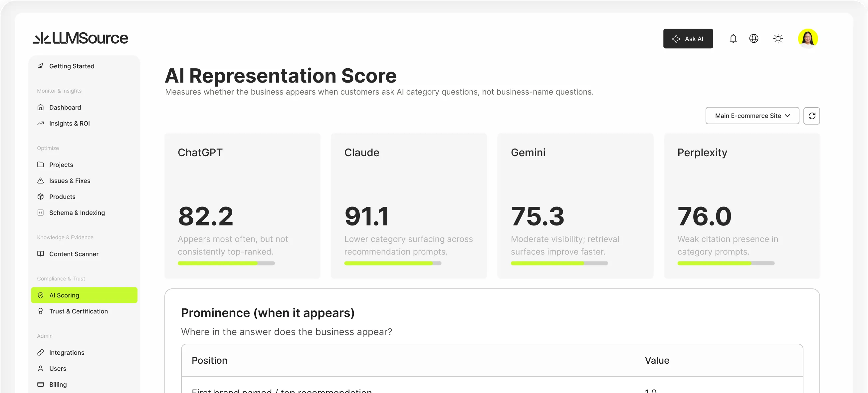
Task: Click the Perplexity score progress bar
Action: pos(726,263)
